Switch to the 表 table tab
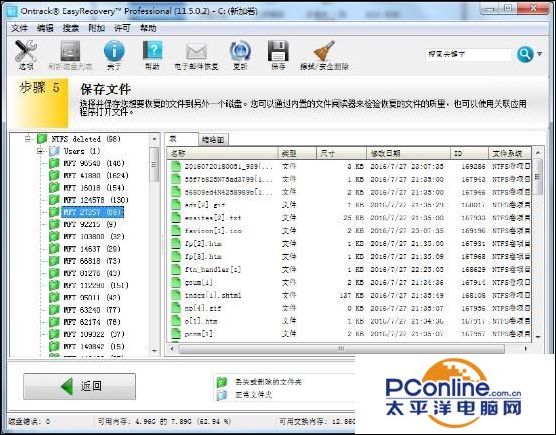Screen dimensions: 556x435 pyautogui.click(x=181, y=139)
